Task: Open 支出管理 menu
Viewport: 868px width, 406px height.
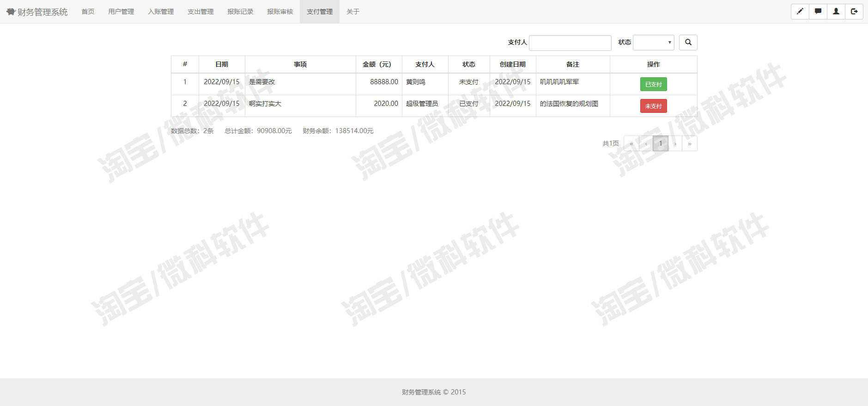Action: 200,12
